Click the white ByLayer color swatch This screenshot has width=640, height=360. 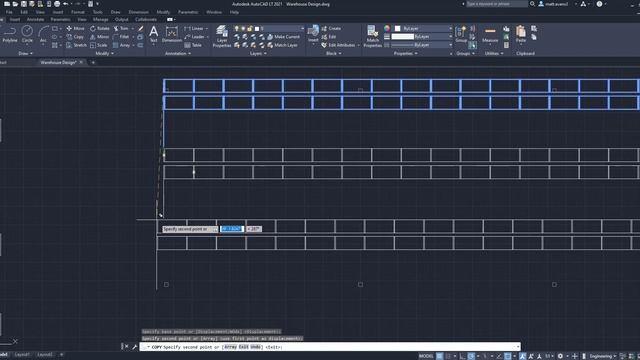pyautogui.click(x=398, y=29)
